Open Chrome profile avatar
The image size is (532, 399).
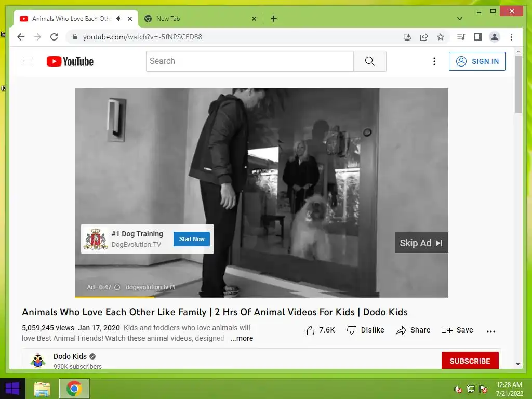(495, 37)
